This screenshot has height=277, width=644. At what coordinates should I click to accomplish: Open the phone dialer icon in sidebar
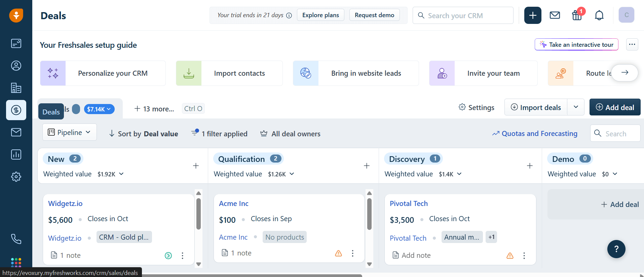click(x=16, y=239)
